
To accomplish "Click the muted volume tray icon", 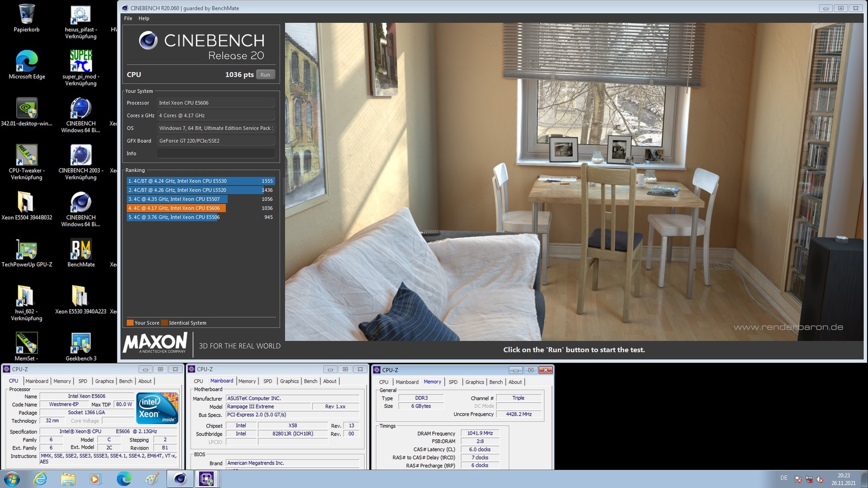I will coord(820,479).
